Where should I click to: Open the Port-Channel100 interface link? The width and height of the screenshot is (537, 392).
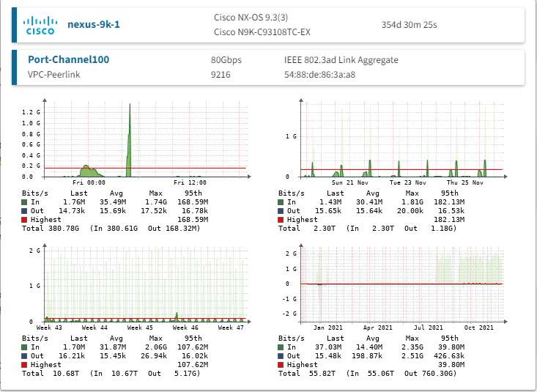68,59
